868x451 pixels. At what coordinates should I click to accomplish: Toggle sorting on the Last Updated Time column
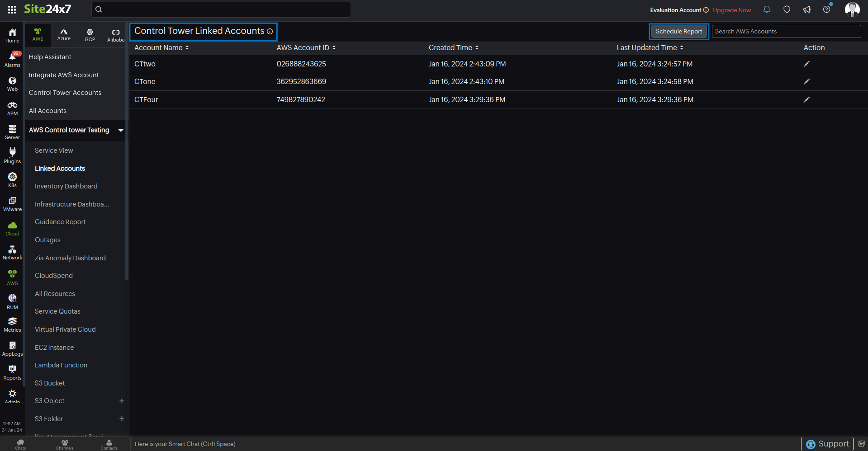point(682,47)
